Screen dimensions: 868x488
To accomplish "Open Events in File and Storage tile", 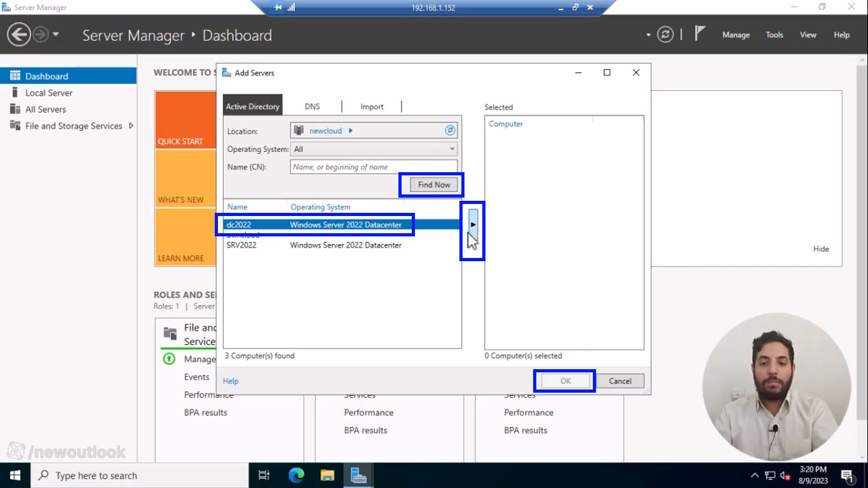I will (x=197, y=377).
